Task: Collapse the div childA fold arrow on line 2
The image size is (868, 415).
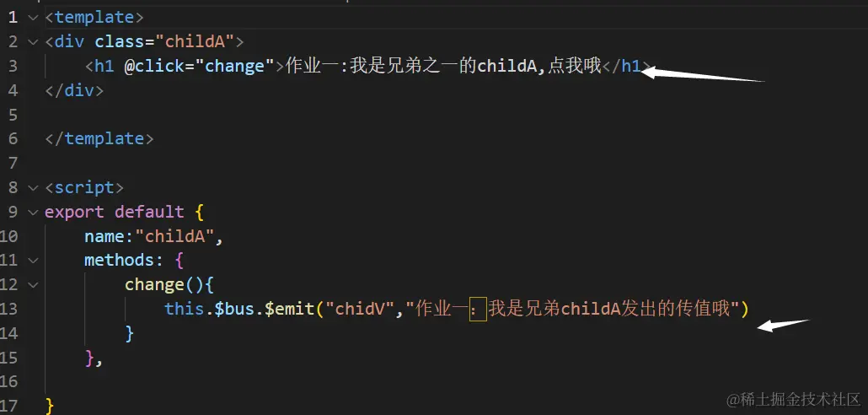Action: [x=32, y=41]
